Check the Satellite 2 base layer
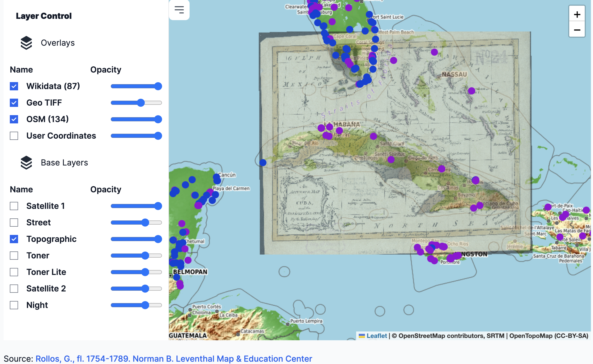The width and height of the screenshot is (593, 364). click(x=14, y=289)
